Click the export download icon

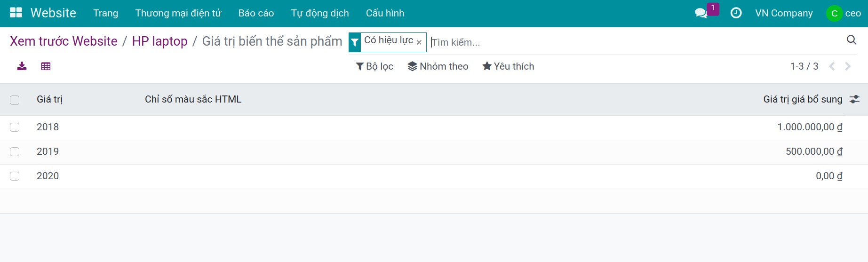(22, 66)
